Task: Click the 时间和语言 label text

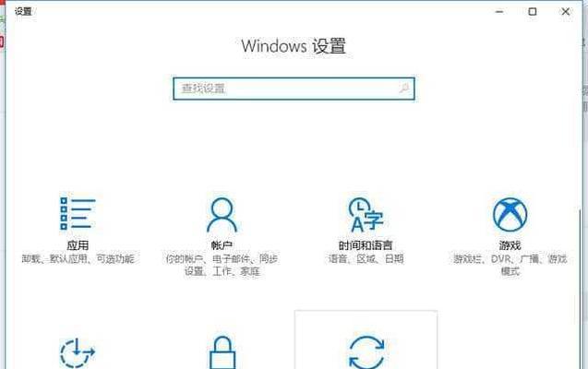Action: tap(366, 245)
